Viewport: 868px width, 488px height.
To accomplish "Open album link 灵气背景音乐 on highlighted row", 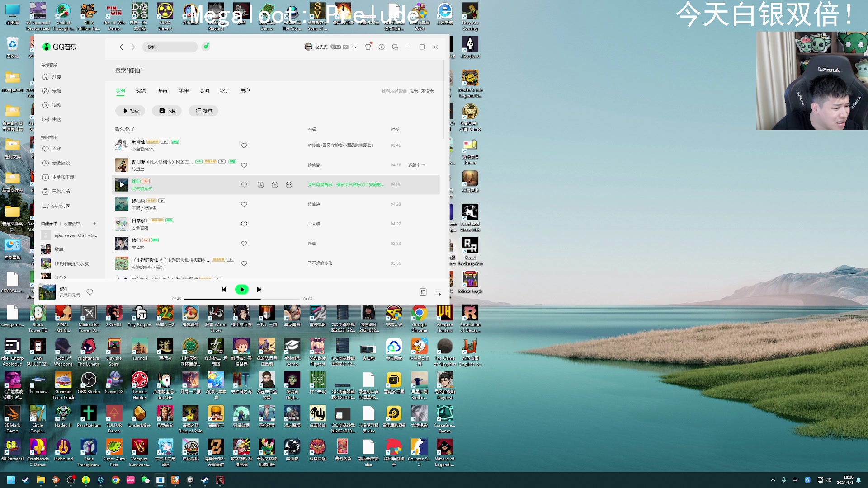I will (x=346, y=185).
